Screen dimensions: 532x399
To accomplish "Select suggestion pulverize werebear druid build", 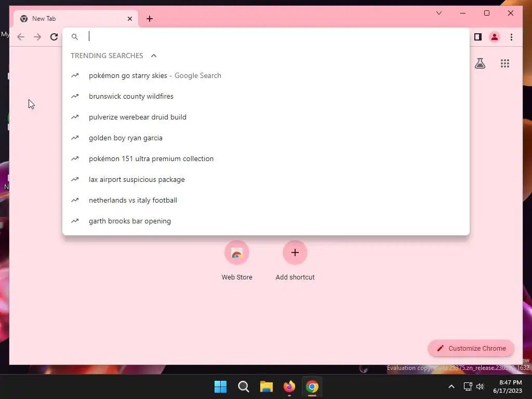I will 266,117.
